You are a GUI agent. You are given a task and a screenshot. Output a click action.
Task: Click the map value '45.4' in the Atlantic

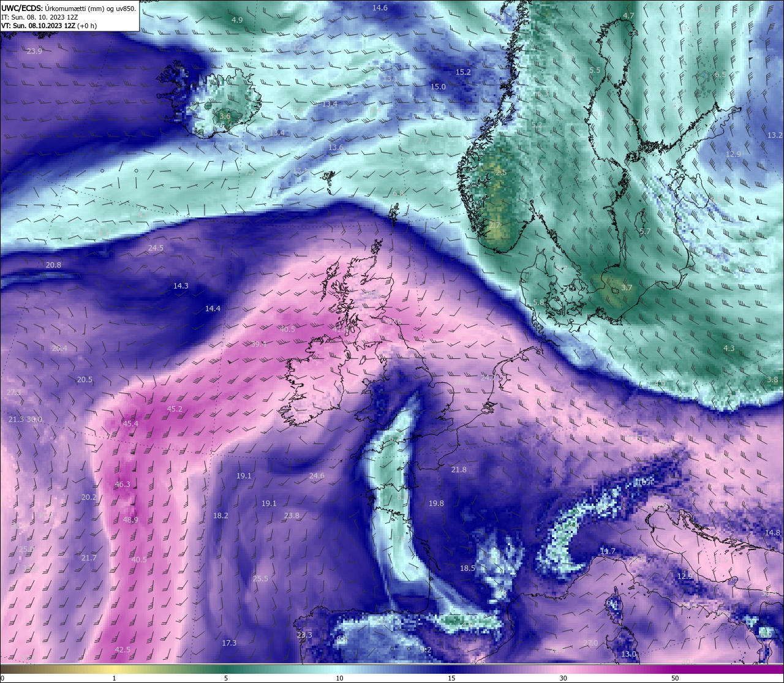coord(130,423)
